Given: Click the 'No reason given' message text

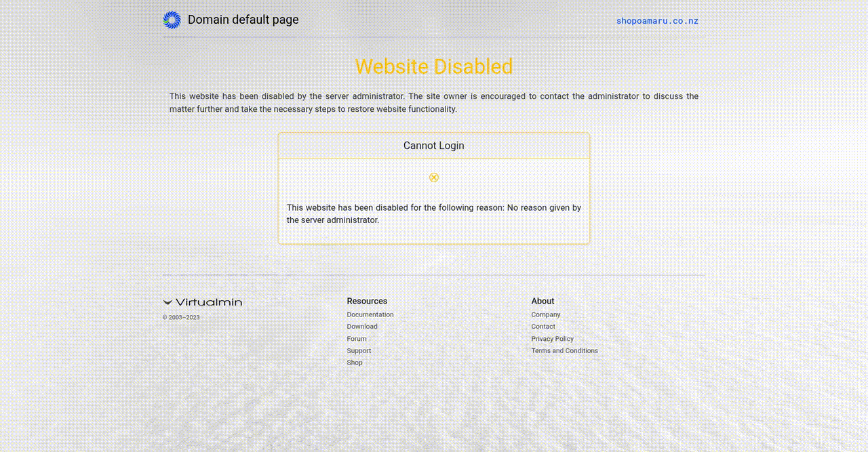Looking at the screenshot, I should coord(434,214).
